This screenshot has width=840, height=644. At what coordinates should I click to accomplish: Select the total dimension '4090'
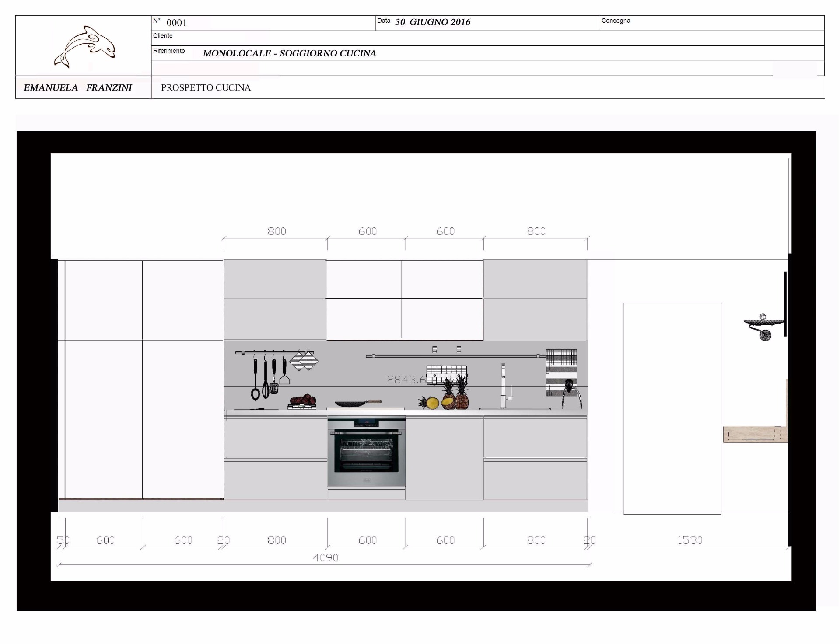[x=325, y=558]
